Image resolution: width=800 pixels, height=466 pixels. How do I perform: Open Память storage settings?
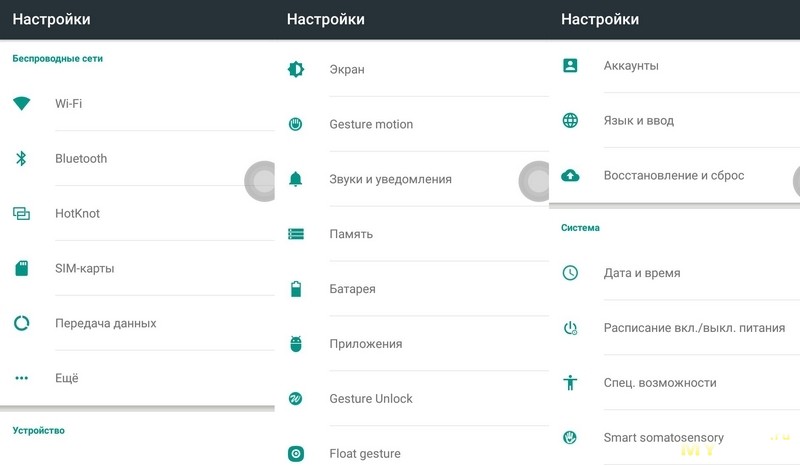point(351,234)
